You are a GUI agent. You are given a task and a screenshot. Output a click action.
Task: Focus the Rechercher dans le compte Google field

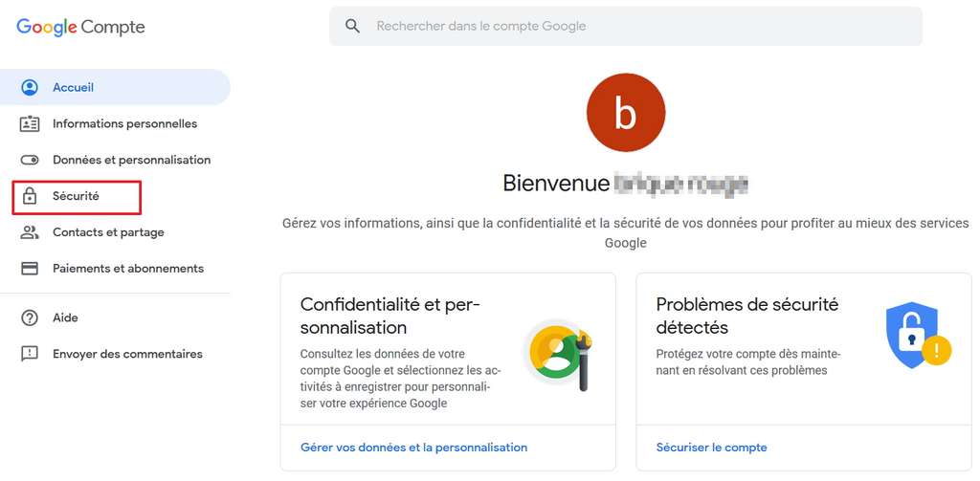(632, 27)
